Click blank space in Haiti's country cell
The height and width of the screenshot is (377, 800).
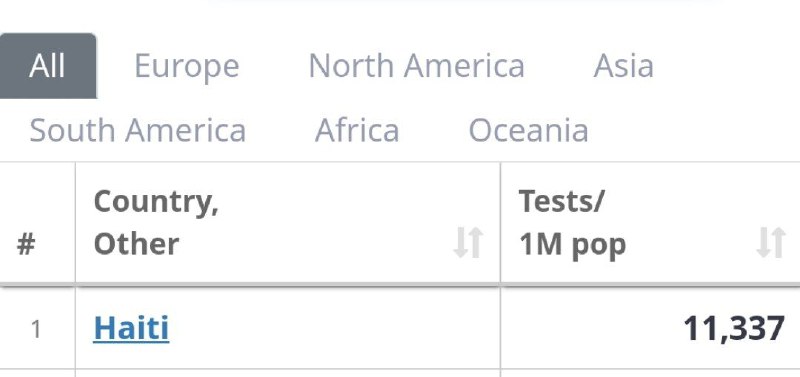point(332,328)
